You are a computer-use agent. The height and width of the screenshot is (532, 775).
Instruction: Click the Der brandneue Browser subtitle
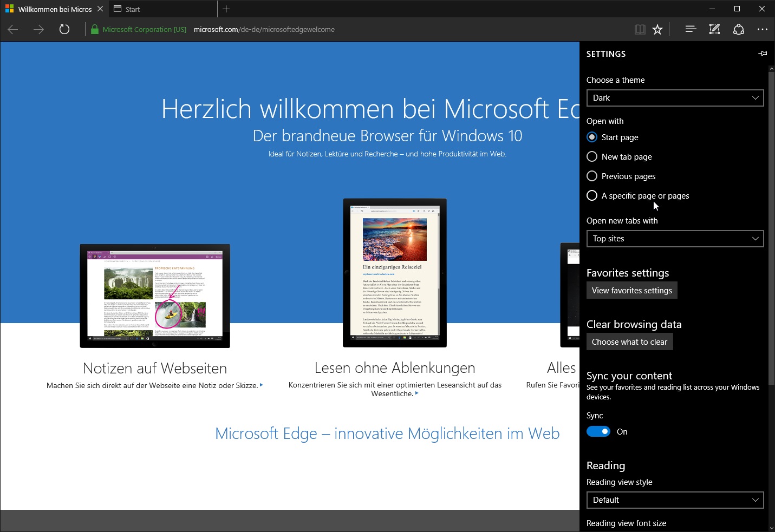387,136
